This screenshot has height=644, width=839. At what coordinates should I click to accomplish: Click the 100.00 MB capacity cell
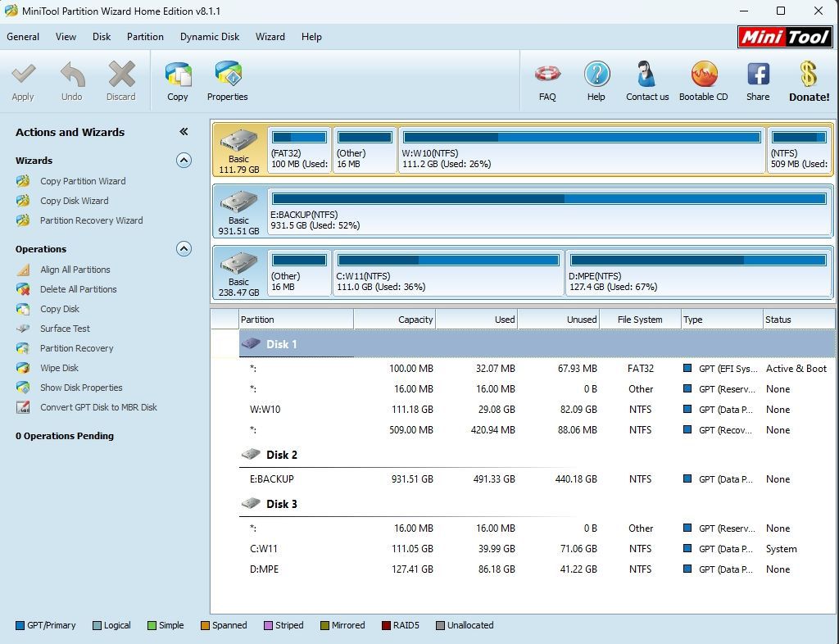411,369
